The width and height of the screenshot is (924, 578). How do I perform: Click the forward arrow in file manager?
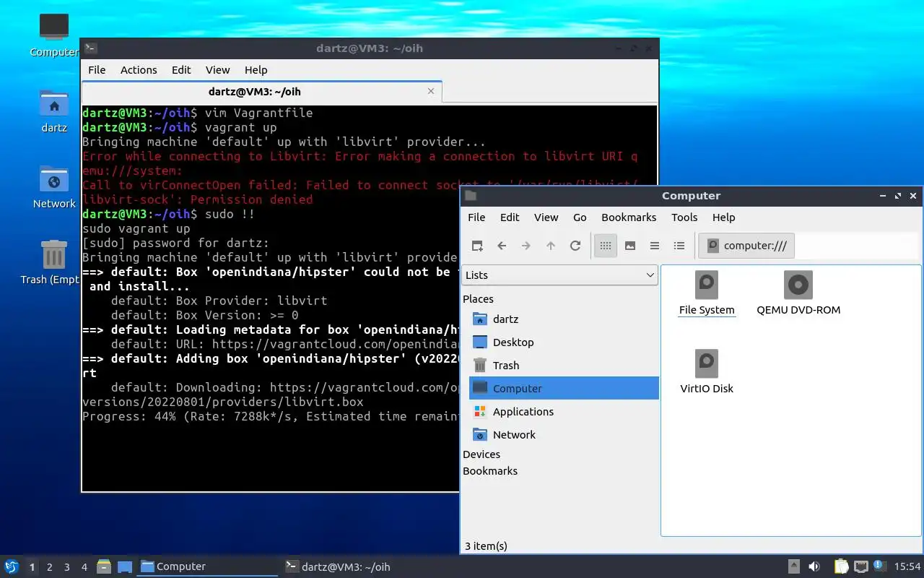526,246
